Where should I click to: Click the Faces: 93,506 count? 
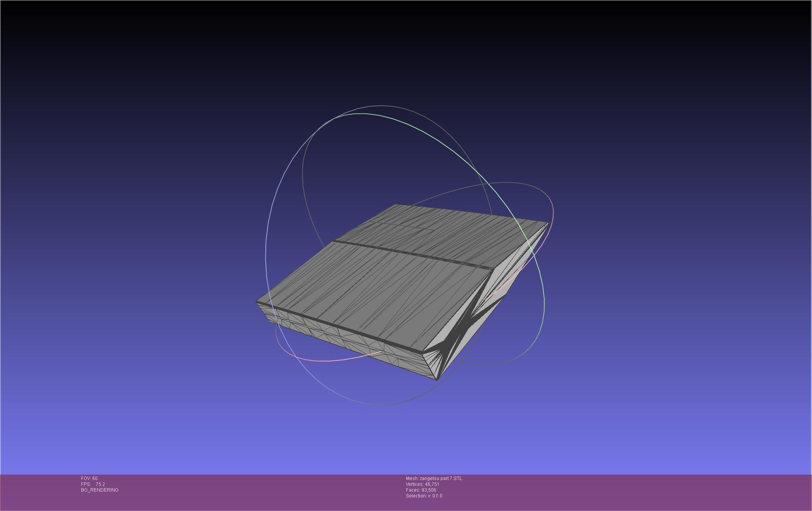click(421, 490)
